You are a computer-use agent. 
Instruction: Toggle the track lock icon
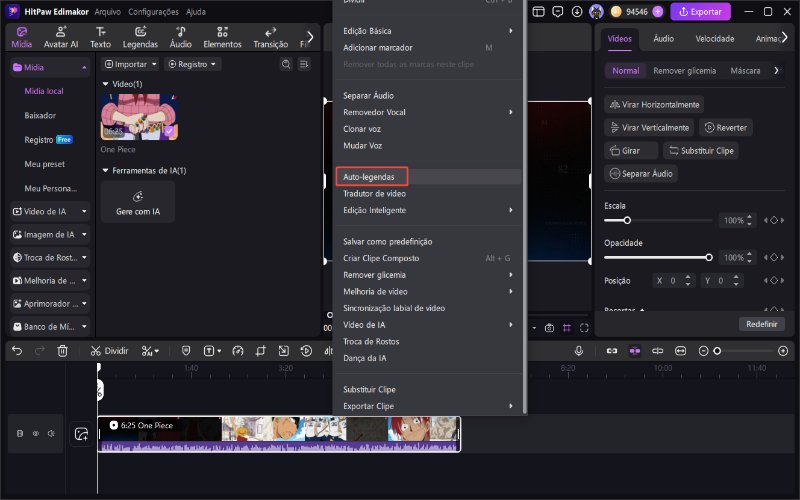[20, 433]
